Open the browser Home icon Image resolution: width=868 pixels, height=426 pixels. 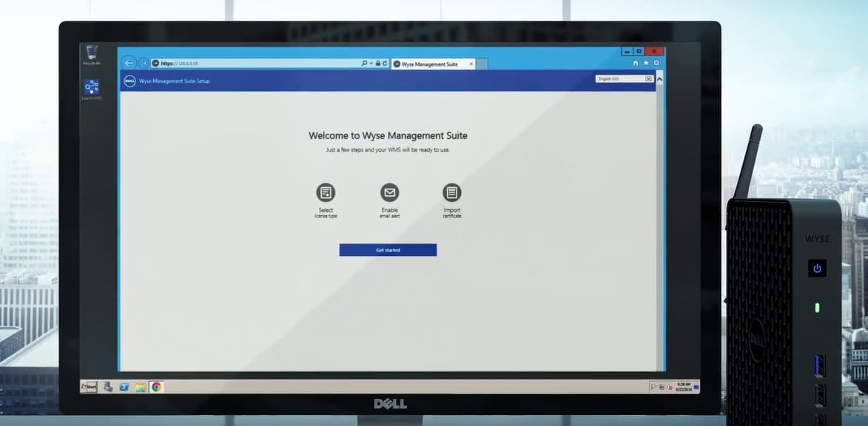[x=635, y=64]
